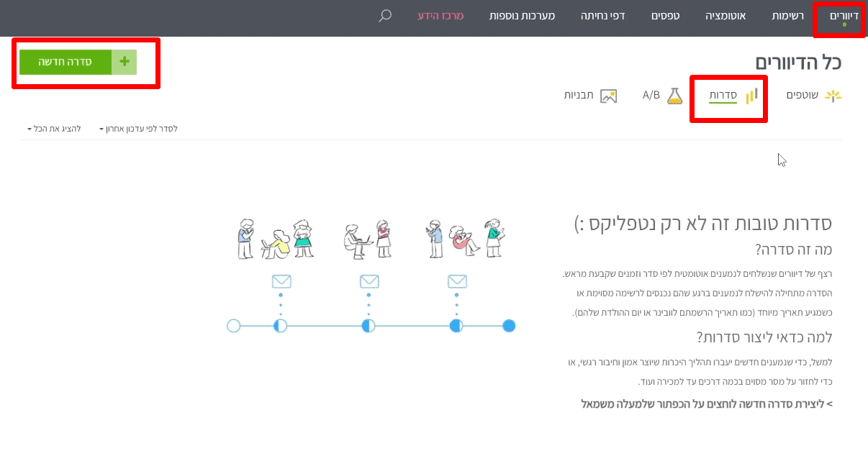Open the דיוורים menu
Screen dimensions: 868x461
[844, 15]
